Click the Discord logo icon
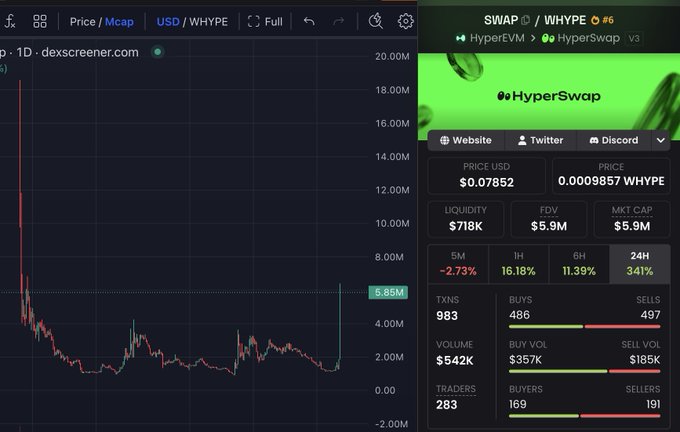The image size is (680, 432). 594,140
